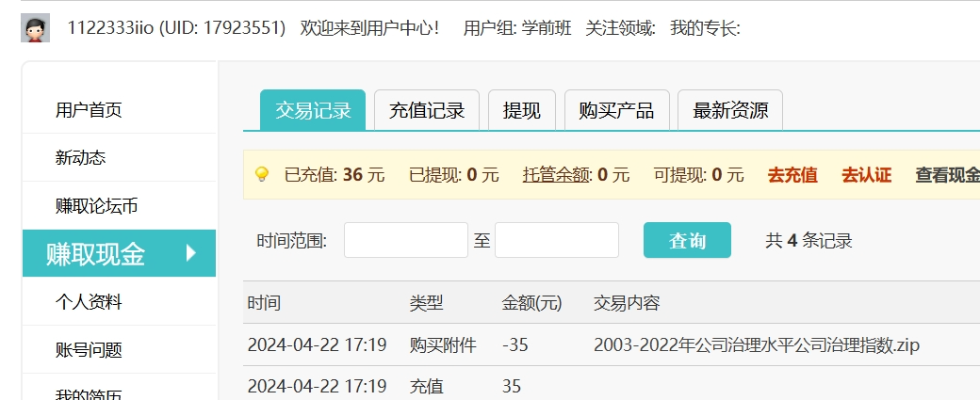
Task: Select 赚取现金 in the sidebar
Action: point(120,253)
